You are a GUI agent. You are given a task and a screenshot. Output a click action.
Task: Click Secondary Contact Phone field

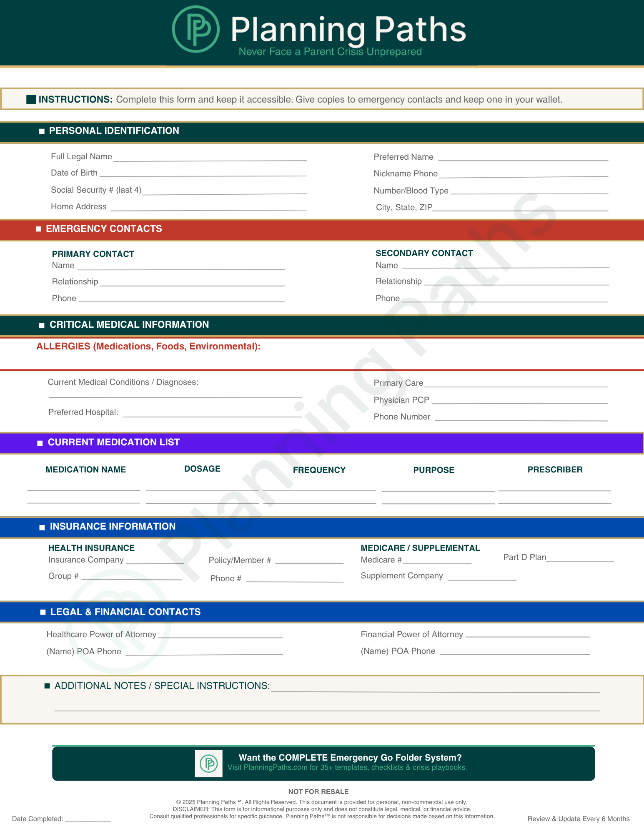pos(505,298)
